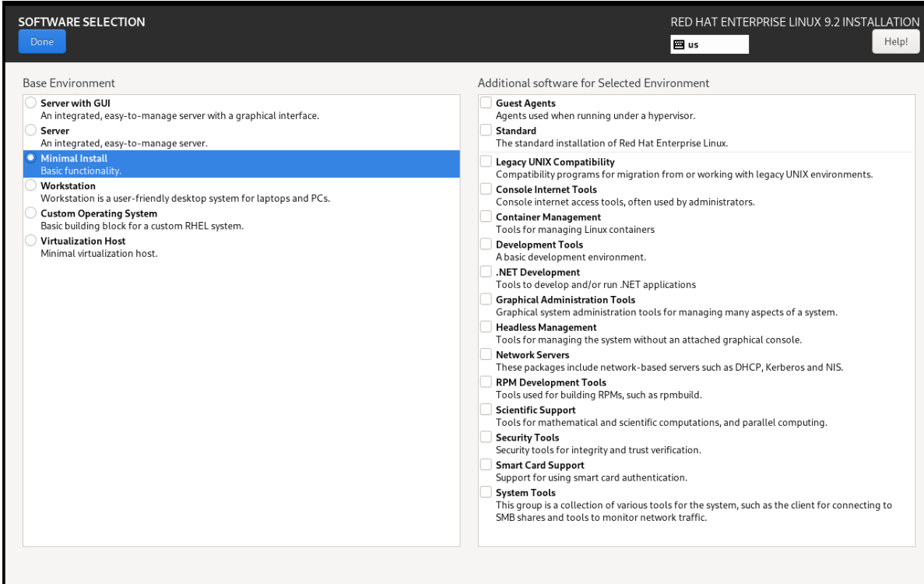
Task: Enable the .NET Development checkbox
Action: pyautogui.click(x=486, y=272)
